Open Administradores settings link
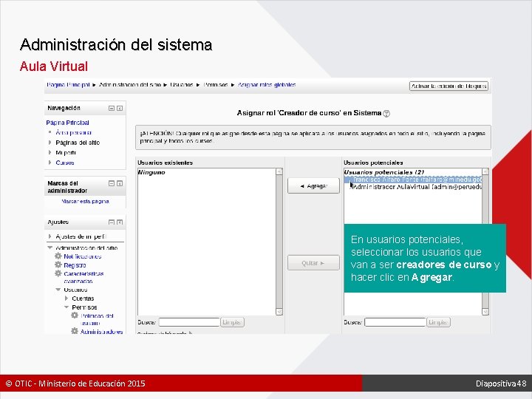 [x=101, y=332]
